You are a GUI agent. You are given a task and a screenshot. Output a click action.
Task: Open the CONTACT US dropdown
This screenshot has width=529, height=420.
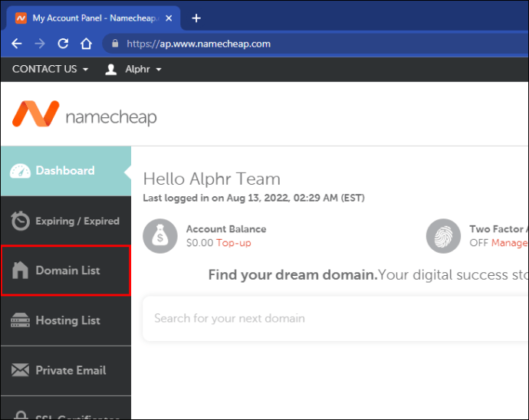point(51,69)
